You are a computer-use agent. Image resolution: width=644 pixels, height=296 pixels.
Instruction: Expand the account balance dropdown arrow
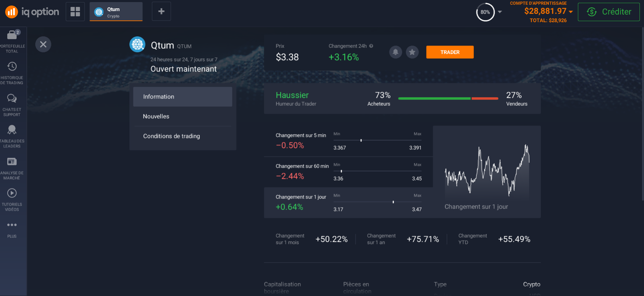(571, 12)
